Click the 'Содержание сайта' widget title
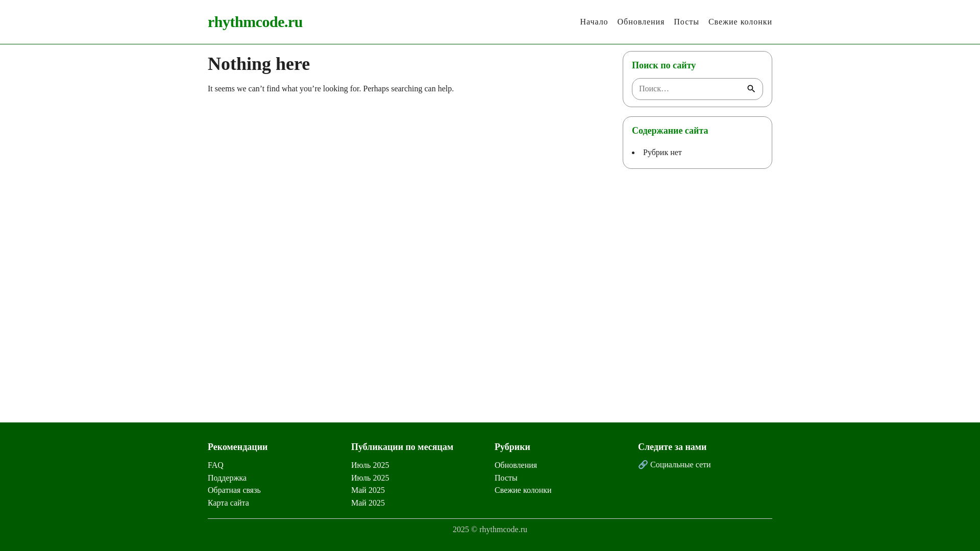Screen dimensions: 980x551 pyautogui.click(x=670, y=131)
